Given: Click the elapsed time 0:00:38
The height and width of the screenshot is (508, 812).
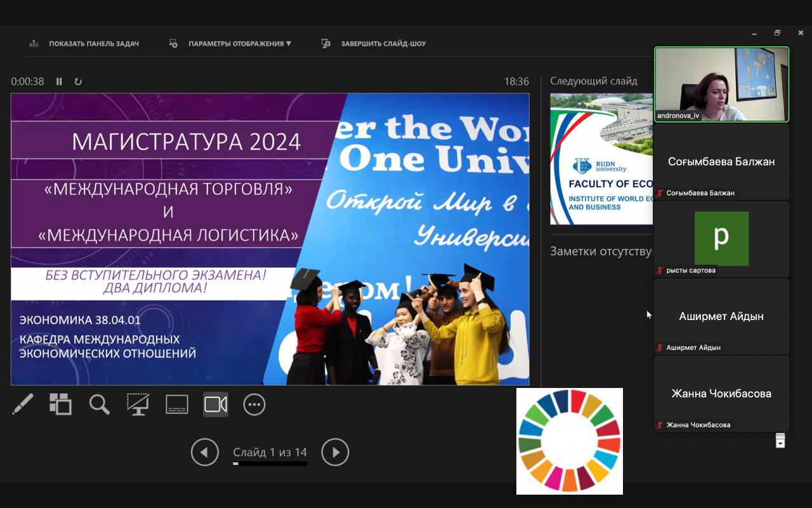Looking at the screenshot, I should pyautogui.click(x=27, y=81).
